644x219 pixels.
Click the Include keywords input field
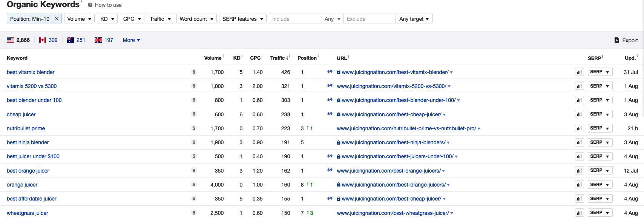[x=296, y=19]
